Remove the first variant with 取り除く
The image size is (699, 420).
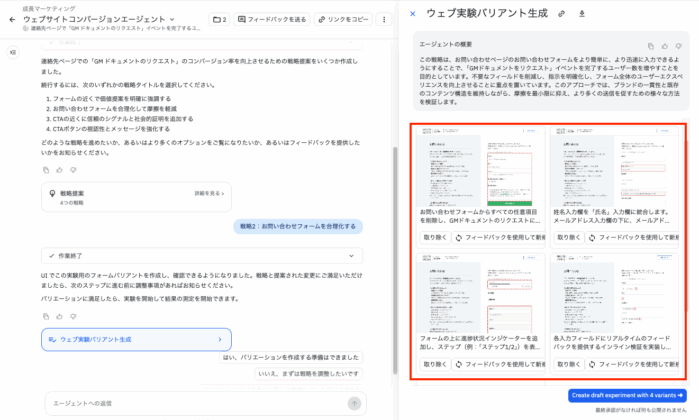point(434,238)
